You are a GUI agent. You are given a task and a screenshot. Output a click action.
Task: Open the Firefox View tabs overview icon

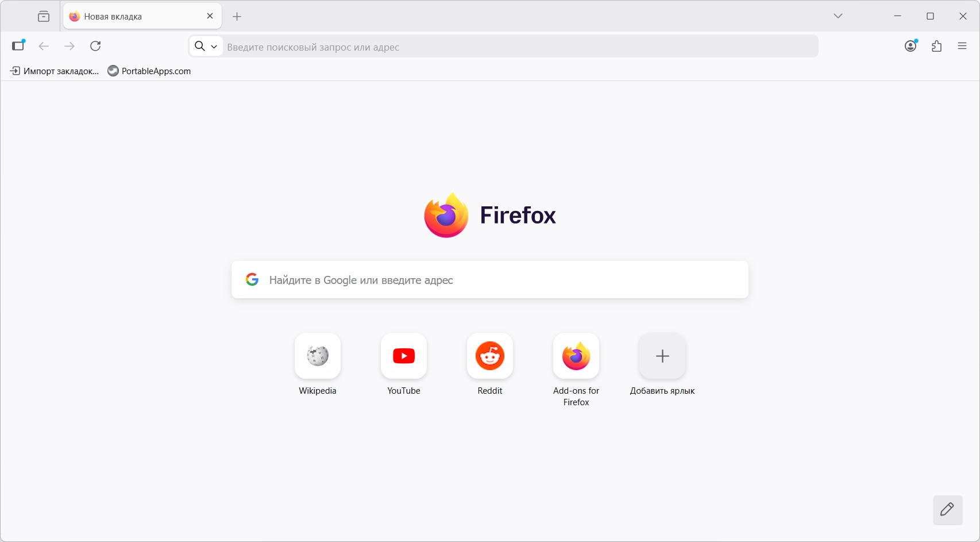click(x=44, y=16)
